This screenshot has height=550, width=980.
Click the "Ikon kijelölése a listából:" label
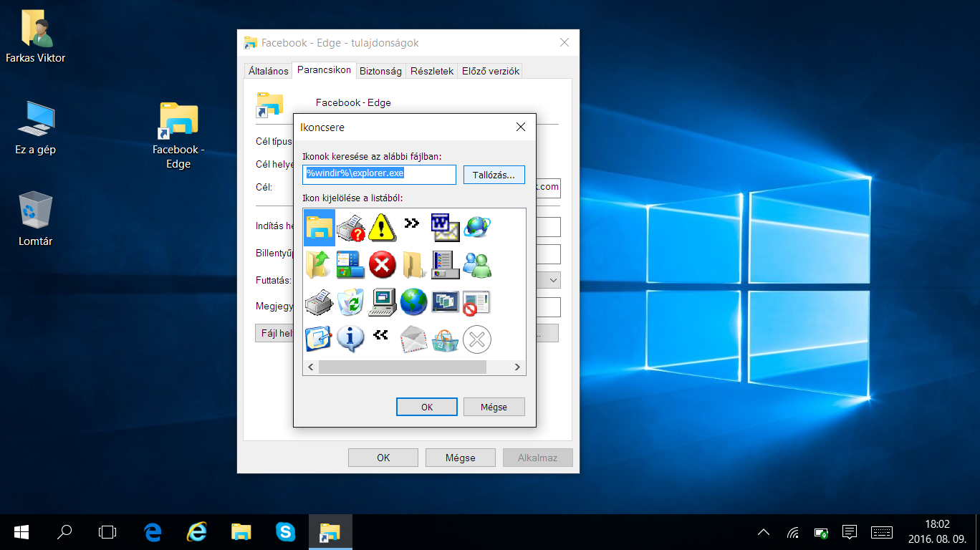(x=353, y=197)
